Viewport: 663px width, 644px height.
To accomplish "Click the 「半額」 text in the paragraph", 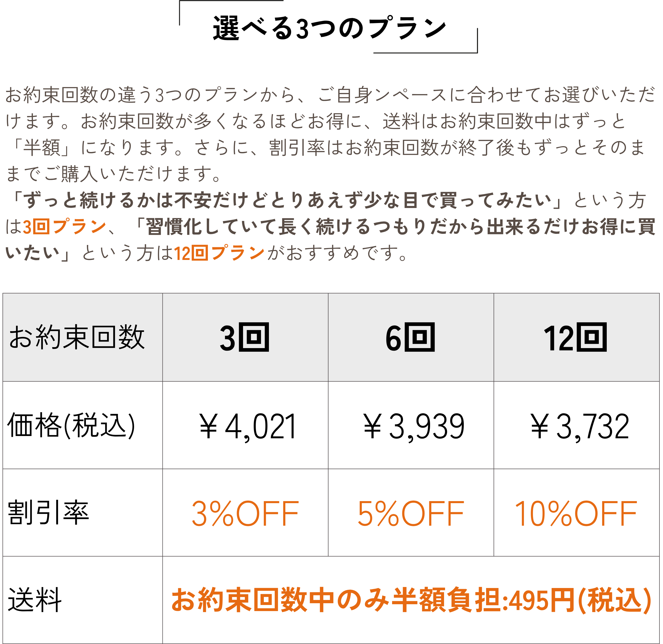I will (x=41, y=147).
